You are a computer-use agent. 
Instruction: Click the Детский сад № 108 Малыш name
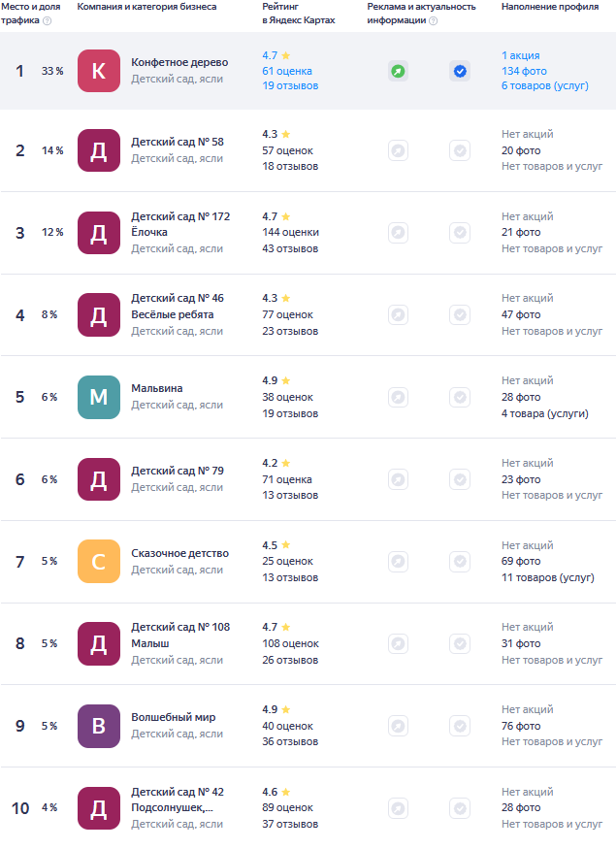[180, 635]
